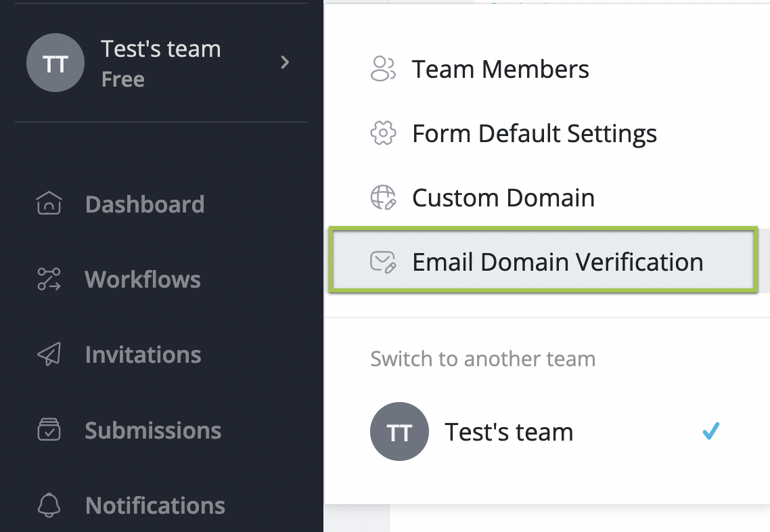Click the Form Default Settings gear icon

(x=383, y=133)
